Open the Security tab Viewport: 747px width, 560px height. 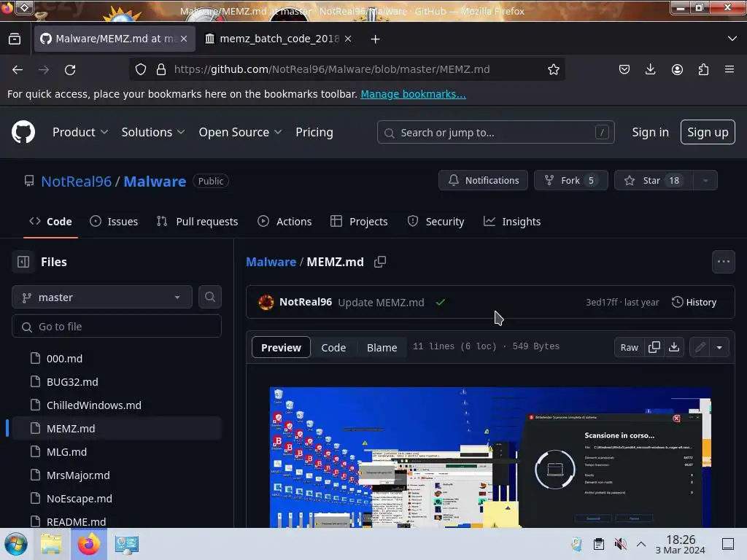[x=436, y=222]
